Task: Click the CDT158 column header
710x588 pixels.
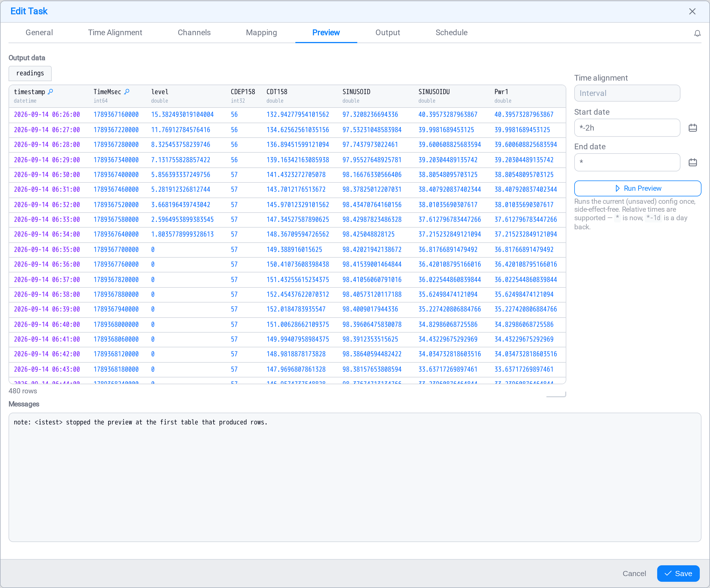Action: click(277, 92)
